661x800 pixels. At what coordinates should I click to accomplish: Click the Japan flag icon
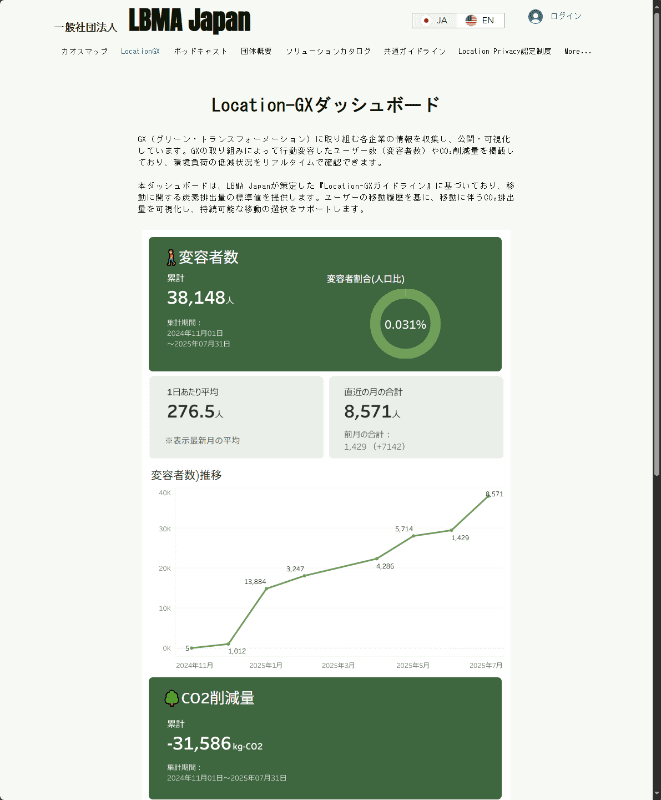pos(426,20)
